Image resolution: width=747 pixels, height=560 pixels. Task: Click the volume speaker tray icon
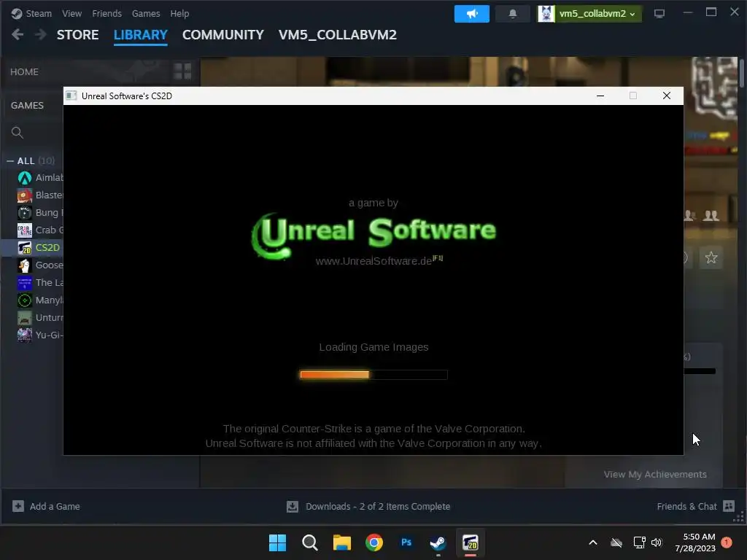[x=657, y=542]
